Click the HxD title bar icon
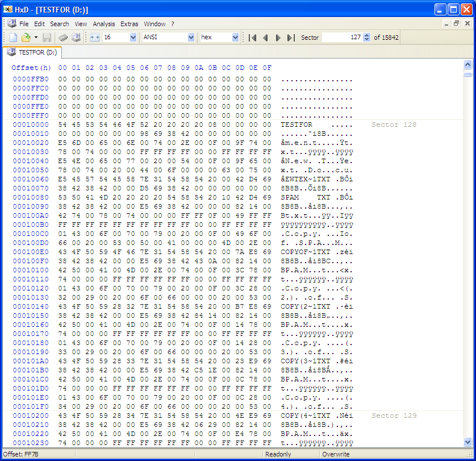This screenshot has width=476, height=461. pyautogui.click(x=8, y=10)
